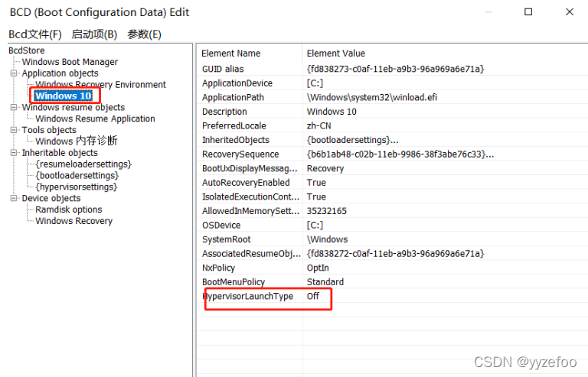Screen dimensions: 588x377
Task: Open the 参数(E) menu
Action: (x=144, y=34)
